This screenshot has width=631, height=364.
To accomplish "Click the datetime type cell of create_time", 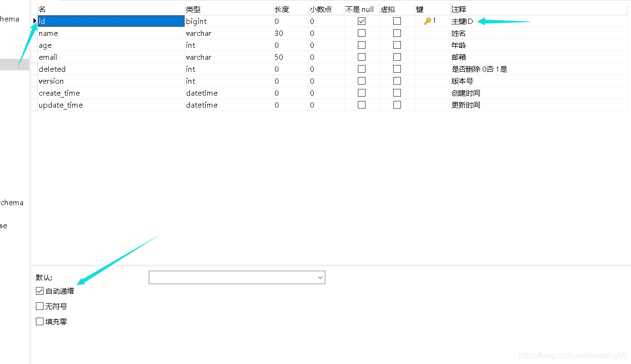I will [229, 93].
